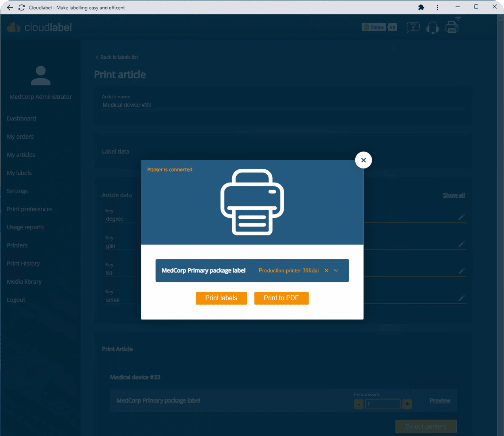The width and height of the screenshot is (504, 436).
Task: Show all entries via Show all link
Action: 454,195
